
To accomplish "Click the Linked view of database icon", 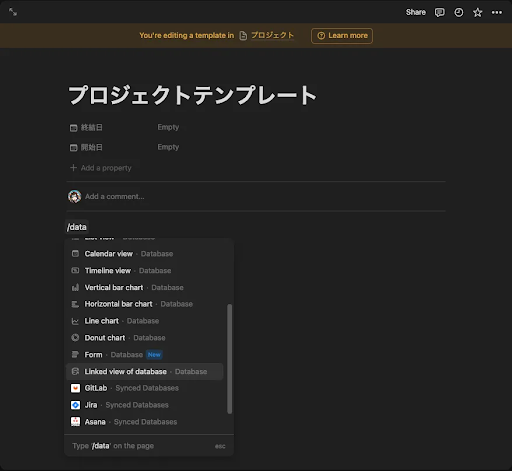I will click(75, 371).
